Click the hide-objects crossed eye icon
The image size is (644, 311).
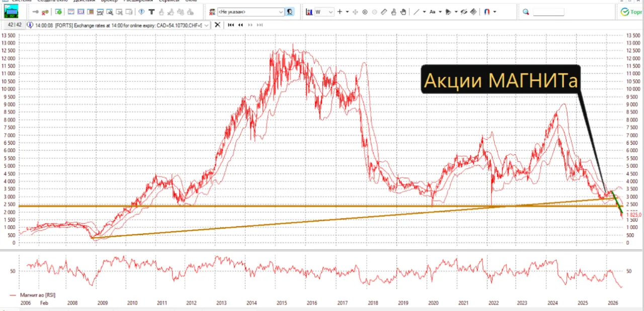[464, 12]
